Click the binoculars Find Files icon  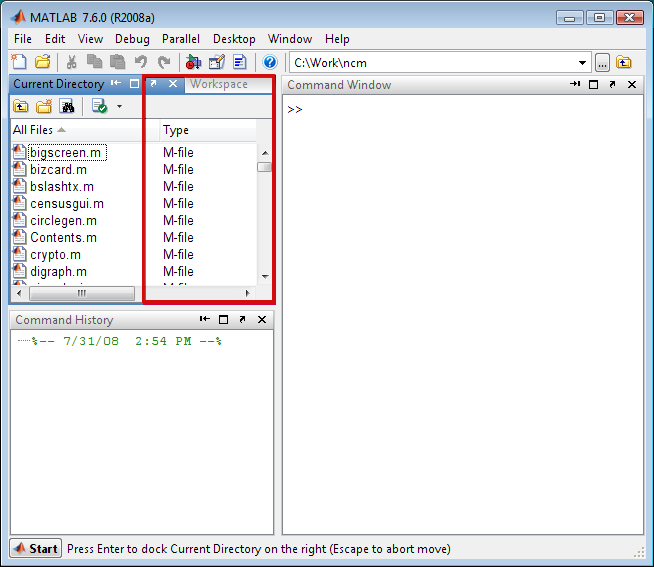(66, 106)
